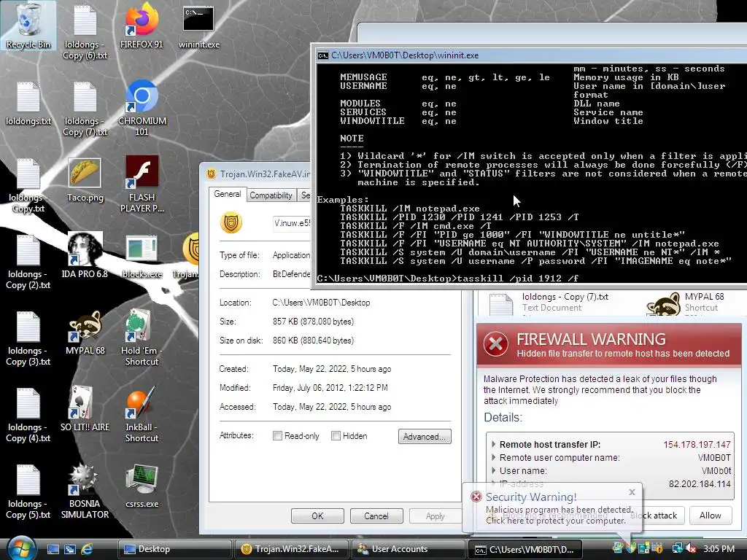Image resolution: width=747 pixels, height=560 pixels.
Task: Select the blocks.exe desktop icon
Action: [x=142, y=256]
